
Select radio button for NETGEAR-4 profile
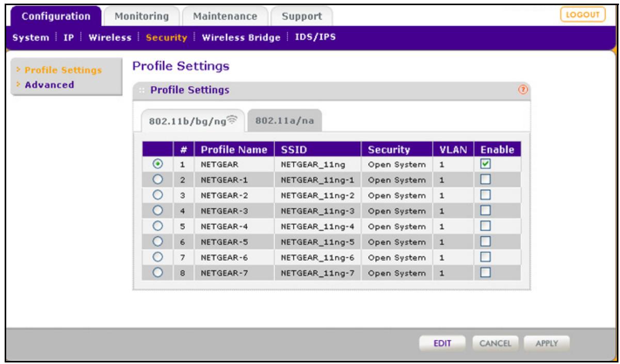coord(159,225)
